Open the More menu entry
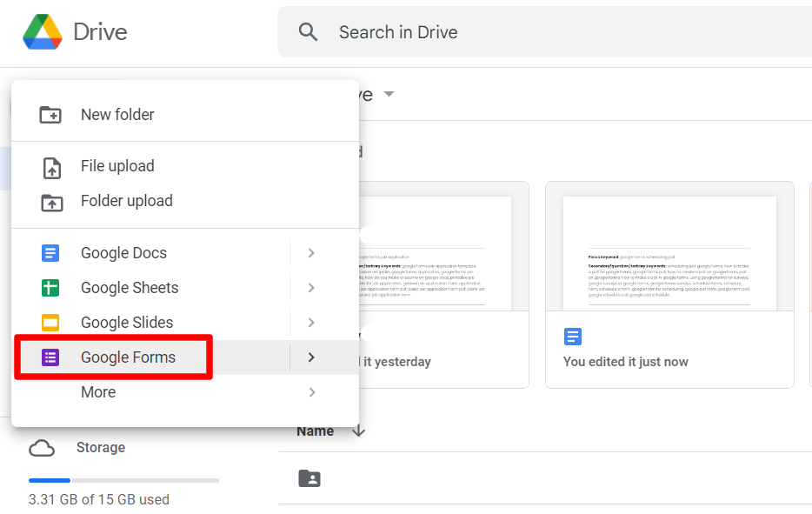Viewport: 812px width, 514px height. coord(185,392)
